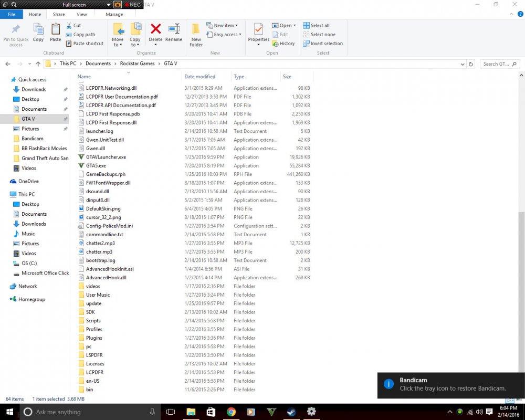Open the Move to menu
Viewport: 525px width, 420px height.
click(118, 35)
